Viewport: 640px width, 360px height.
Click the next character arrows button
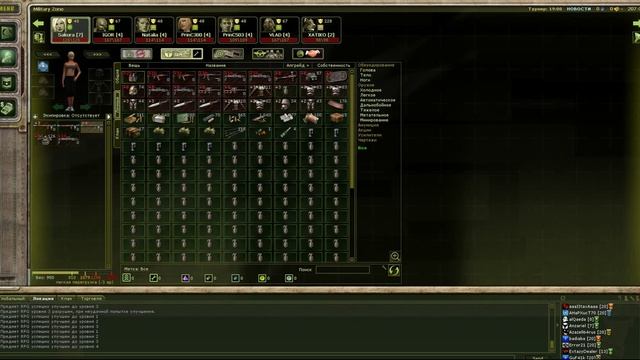pyautogui.click(x=97, y=54)
